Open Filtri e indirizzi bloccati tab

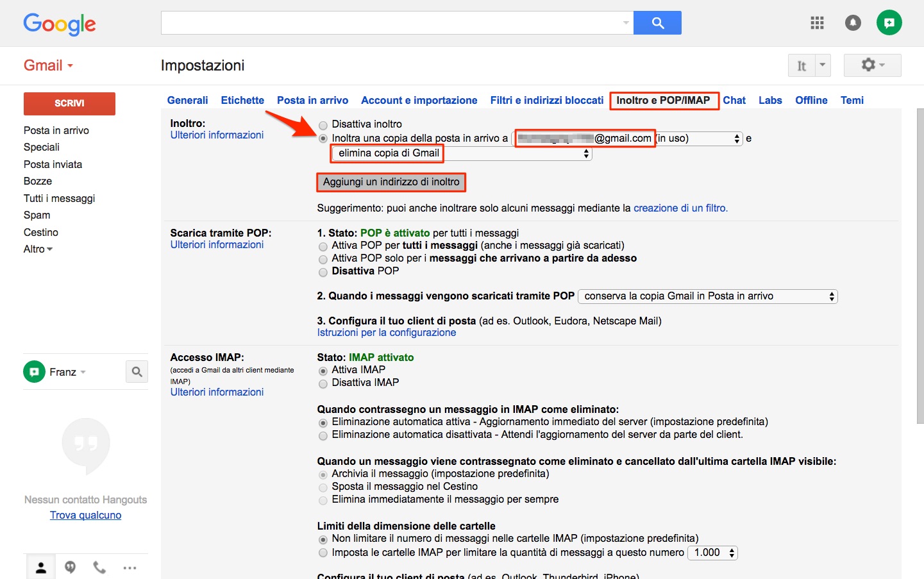(x=546, y=100)
